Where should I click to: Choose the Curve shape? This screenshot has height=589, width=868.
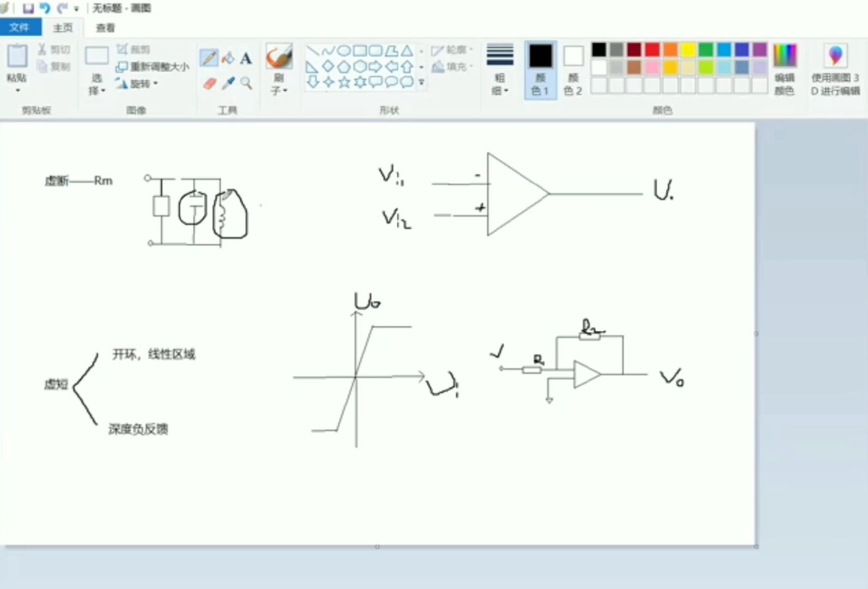328,51
